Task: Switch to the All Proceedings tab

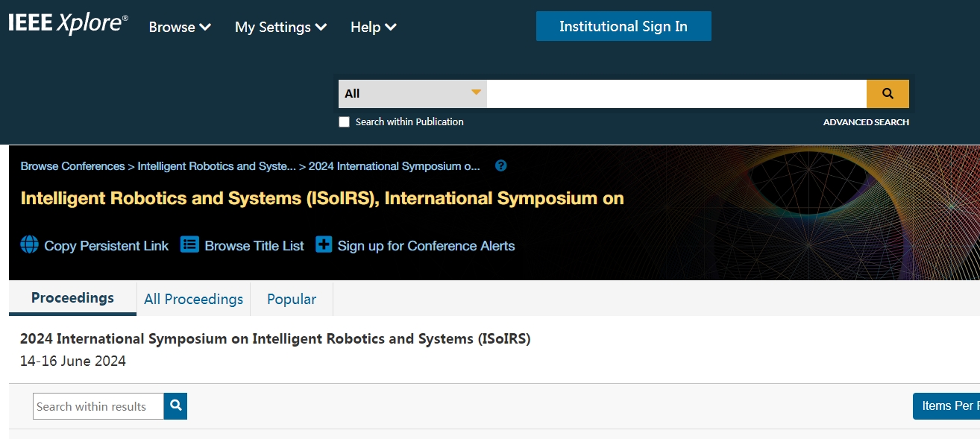Action: point(193,299)
